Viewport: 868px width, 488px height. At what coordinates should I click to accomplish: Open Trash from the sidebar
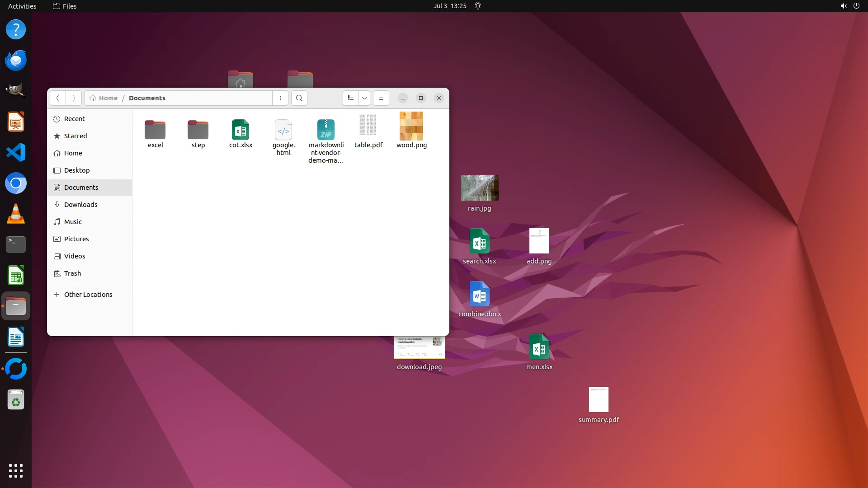(72, 273)
